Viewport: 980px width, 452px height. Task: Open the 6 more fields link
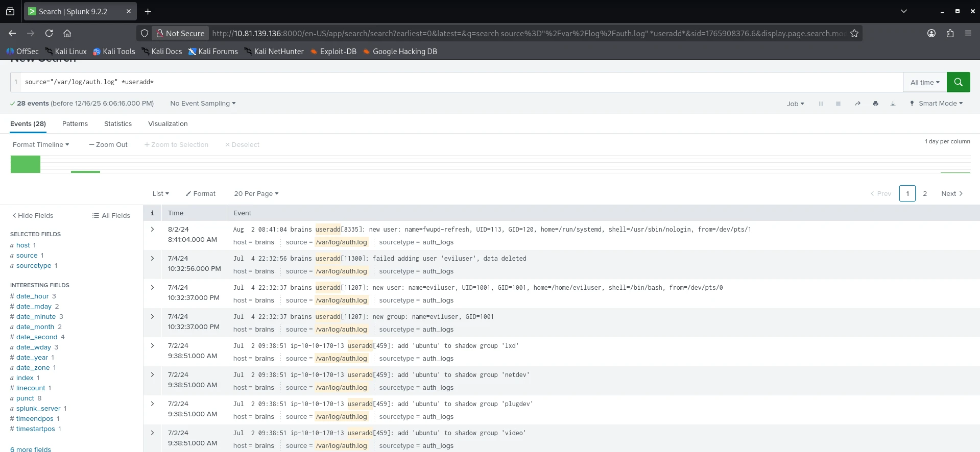(31, 449)
